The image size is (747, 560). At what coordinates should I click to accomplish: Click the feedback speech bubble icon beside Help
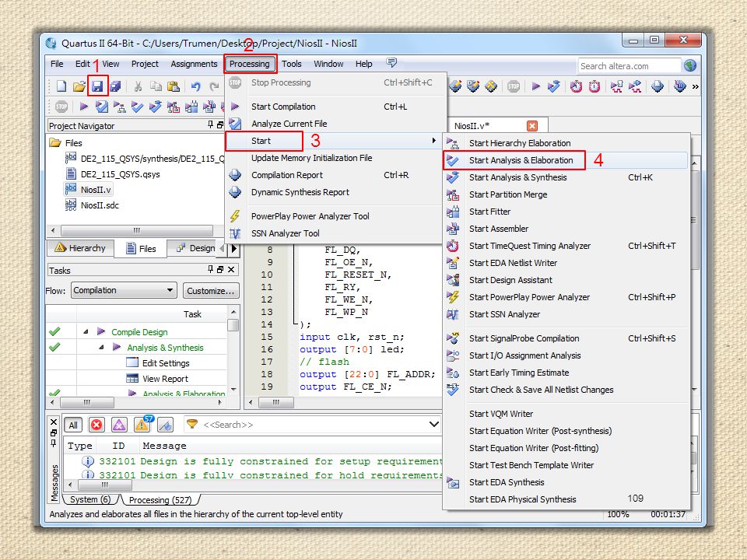391,63
